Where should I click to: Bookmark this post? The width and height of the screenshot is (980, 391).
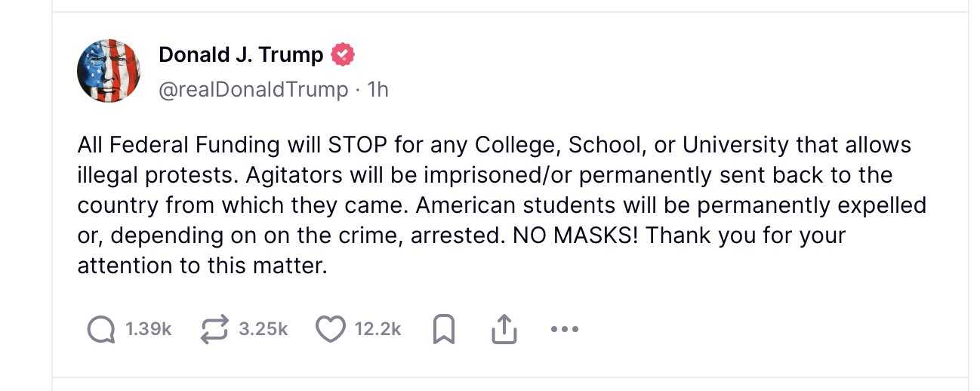[445, 329]
